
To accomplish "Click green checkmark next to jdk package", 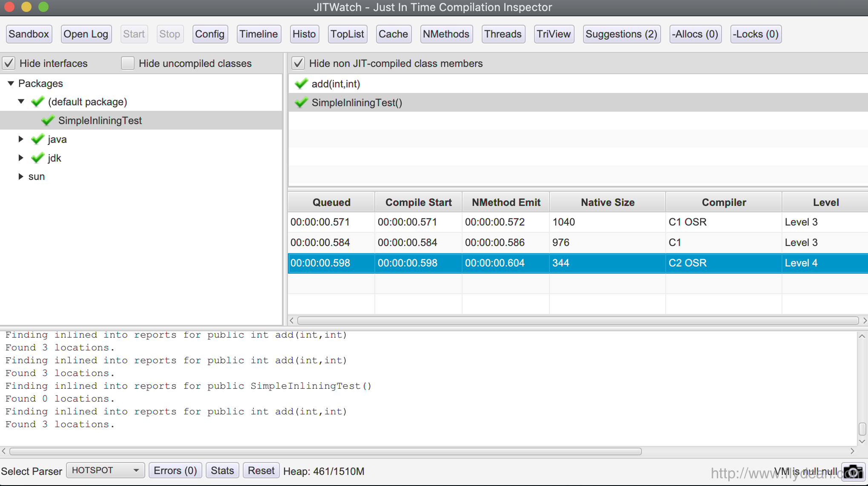I will click(38, 158).
